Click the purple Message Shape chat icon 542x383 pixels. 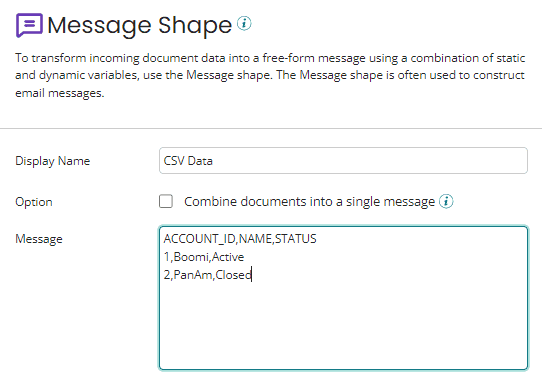click(29, 25)
